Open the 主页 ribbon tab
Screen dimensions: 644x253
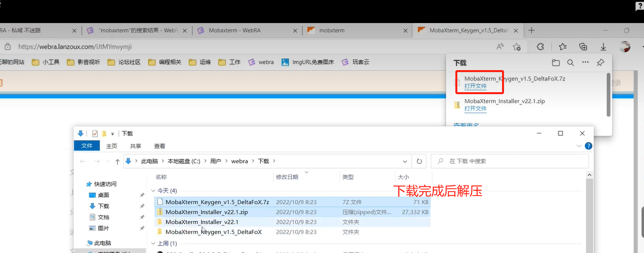[x=112, y=146]
